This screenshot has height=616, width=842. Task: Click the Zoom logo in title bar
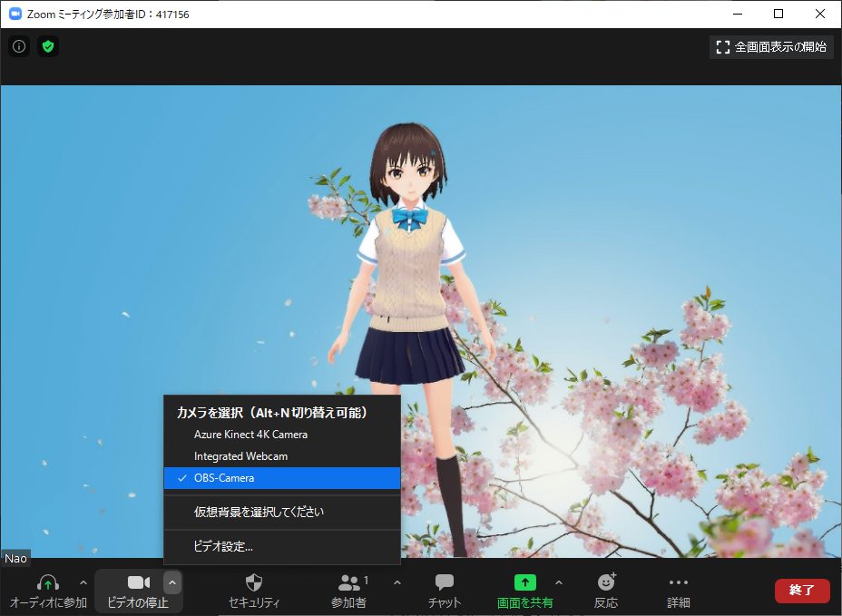pyautogui.click(x=15, y=14)
